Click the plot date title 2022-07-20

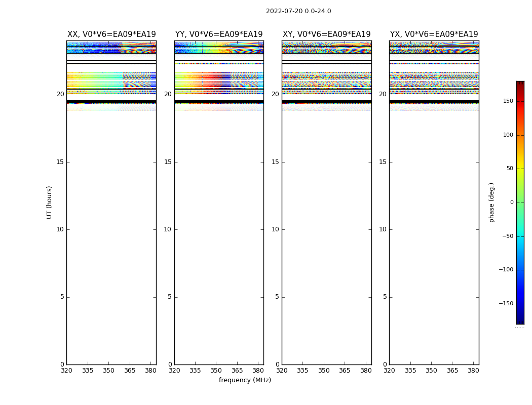[x=298, y=11]
